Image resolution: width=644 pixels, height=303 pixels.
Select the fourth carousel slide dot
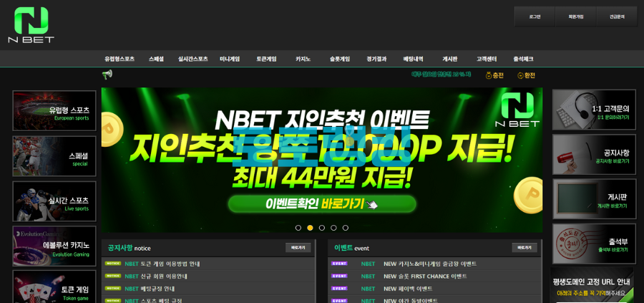[333, 228]
